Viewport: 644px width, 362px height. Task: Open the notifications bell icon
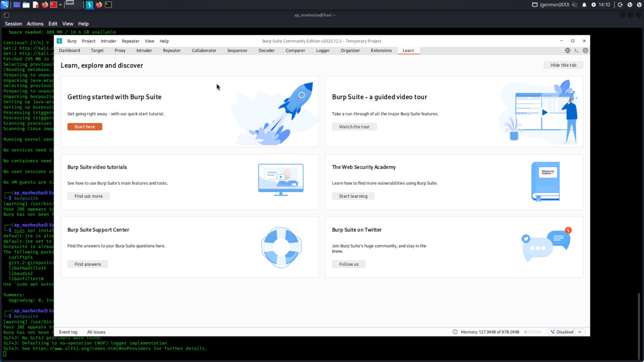click(584, 5)
